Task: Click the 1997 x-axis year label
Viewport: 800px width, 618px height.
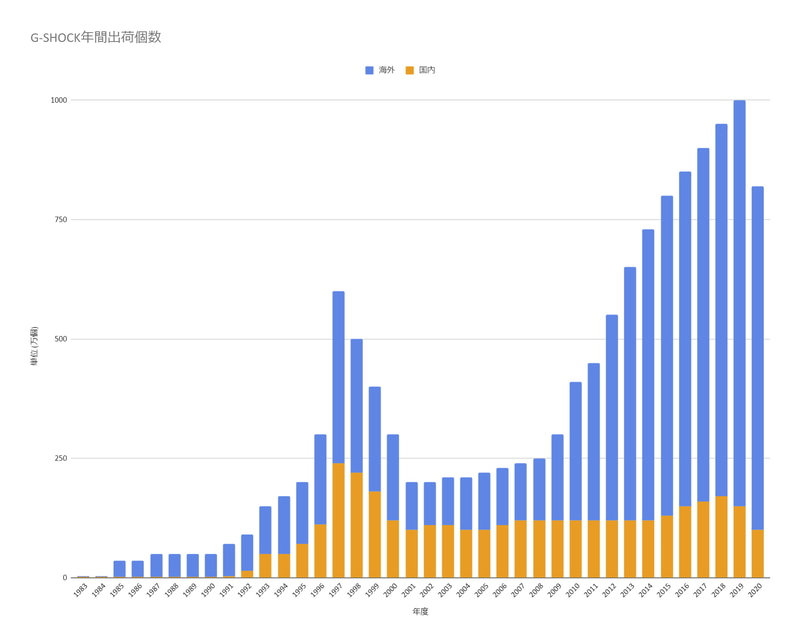Action: coord(336,590)
